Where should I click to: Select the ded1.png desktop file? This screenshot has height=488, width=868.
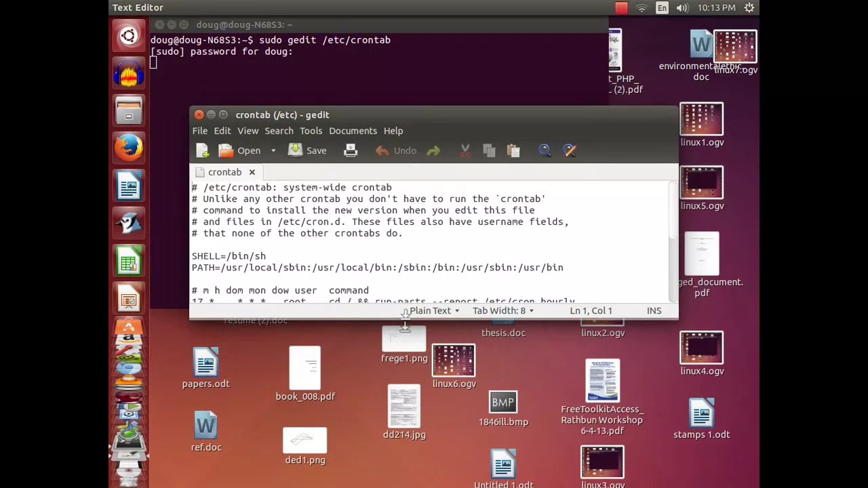[305, 446]
